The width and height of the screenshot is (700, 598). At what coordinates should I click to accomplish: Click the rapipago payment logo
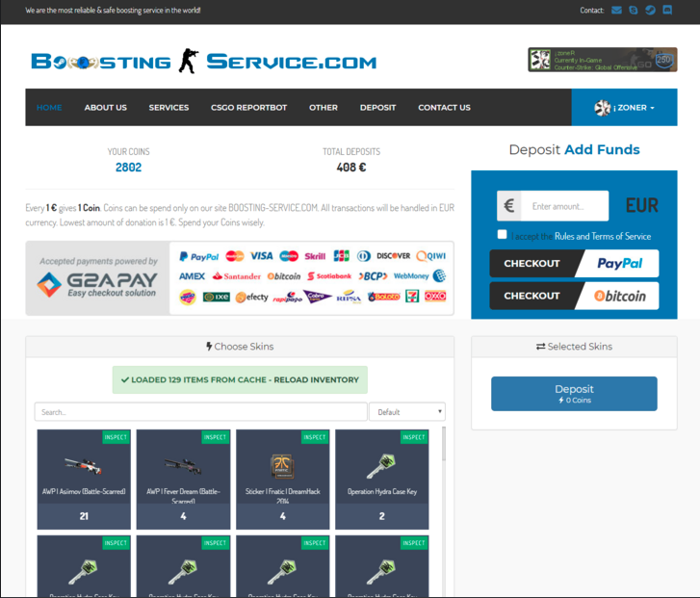(x=288, y=297)
